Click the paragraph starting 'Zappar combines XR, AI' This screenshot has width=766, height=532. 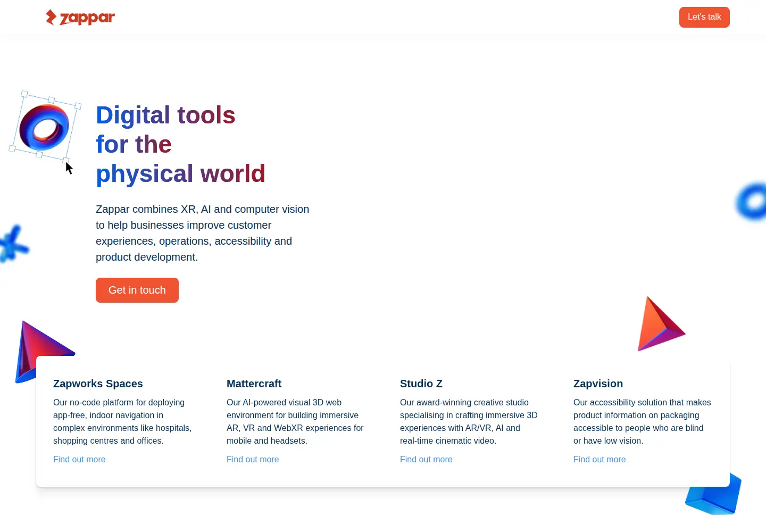pos(203,233)
